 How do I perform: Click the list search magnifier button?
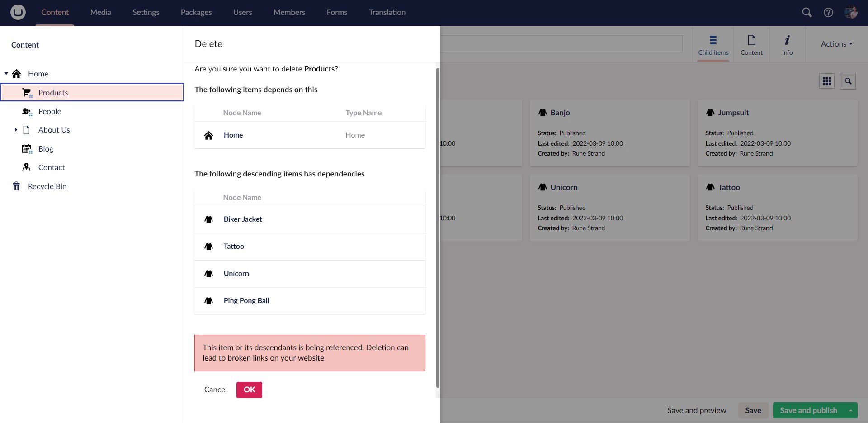coord(848,81)
